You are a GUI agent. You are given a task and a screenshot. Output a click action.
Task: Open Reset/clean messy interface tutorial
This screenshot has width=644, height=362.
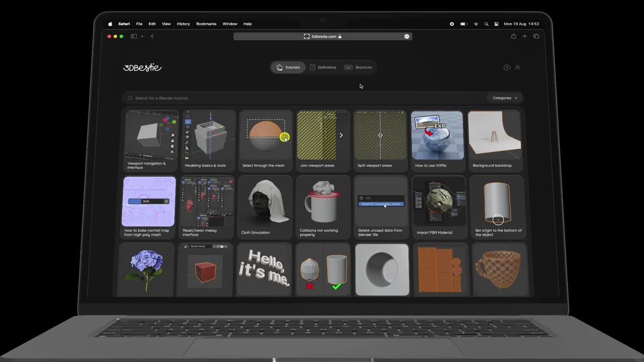click(207, 207)
